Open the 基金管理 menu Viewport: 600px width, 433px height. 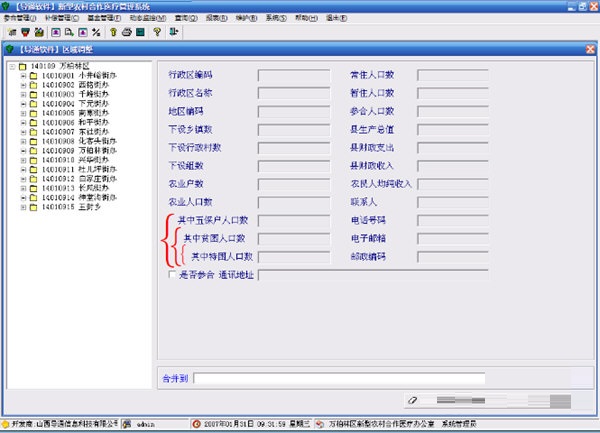coord(104,18)
